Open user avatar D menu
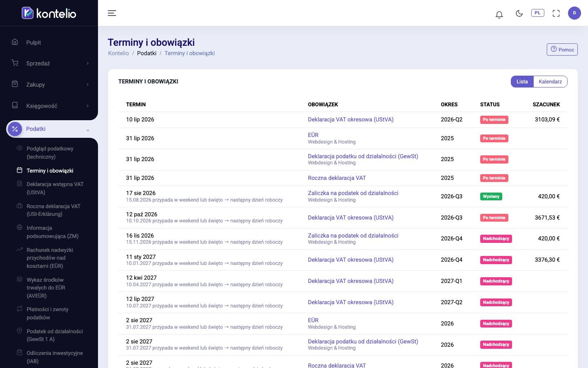The width and height of the screenshot is (588, 368). point(575,13)
